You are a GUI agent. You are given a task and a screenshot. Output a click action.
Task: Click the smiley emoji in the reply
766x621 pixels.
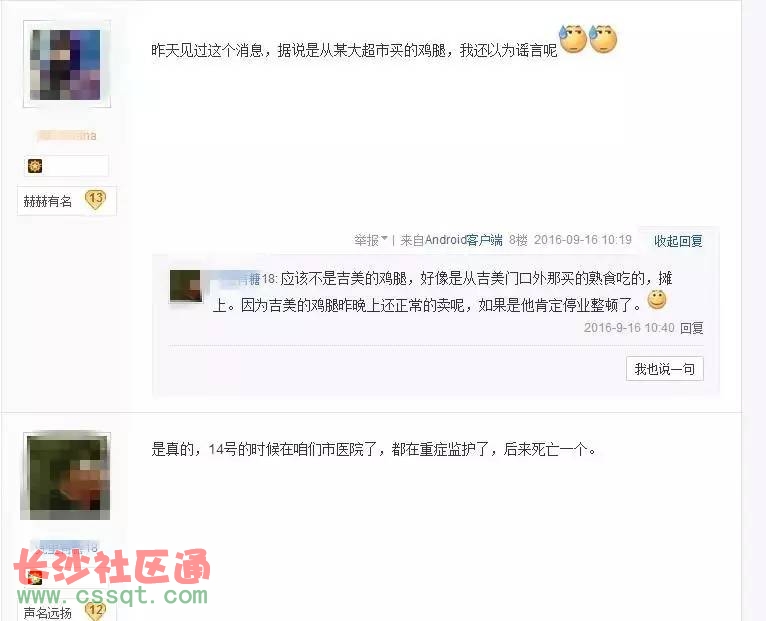(657, 300)
